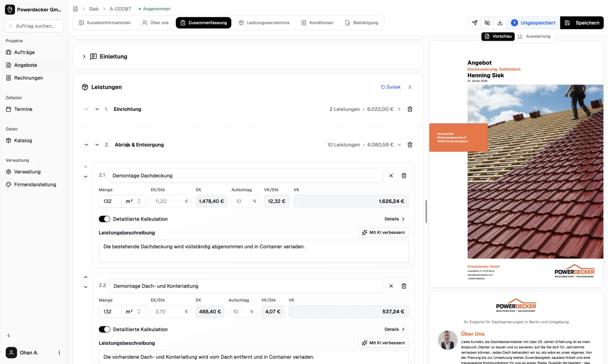Click the Zurück link in Leistungen
Viewport: 608px width, 364px height.
391,87
